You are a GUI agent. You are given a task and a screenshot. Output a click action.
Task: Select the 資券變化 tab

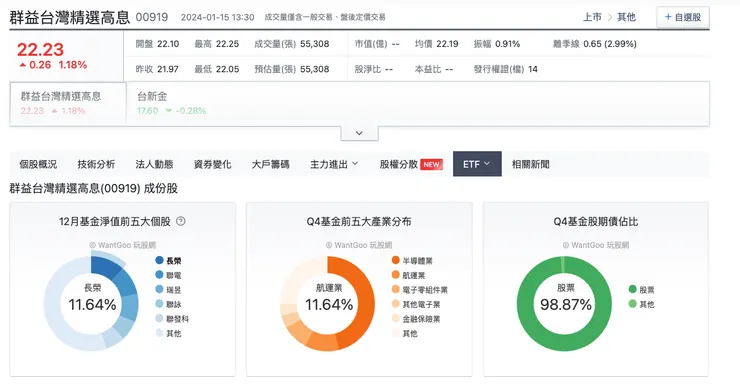click(x=212, y=164)
